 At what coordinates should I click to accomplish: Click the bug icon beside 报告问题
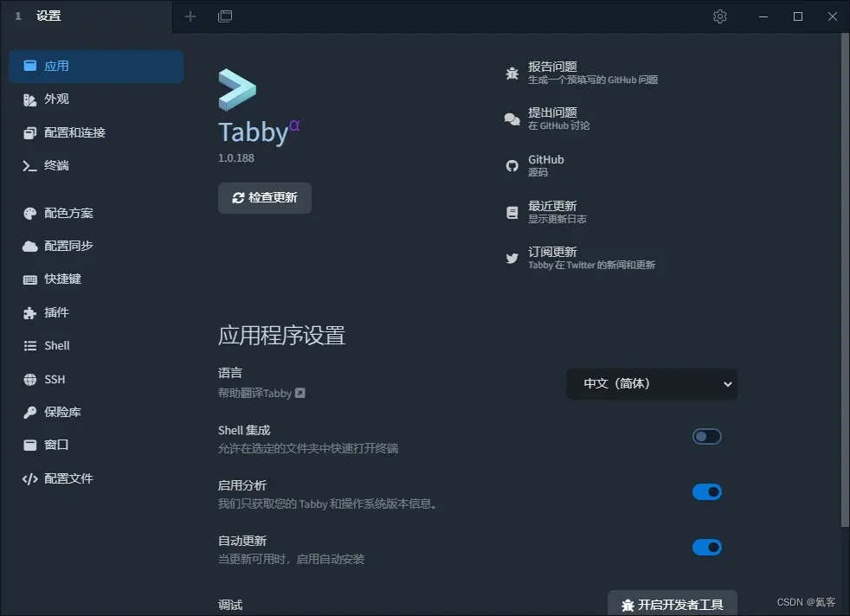(x=512, y=74)
